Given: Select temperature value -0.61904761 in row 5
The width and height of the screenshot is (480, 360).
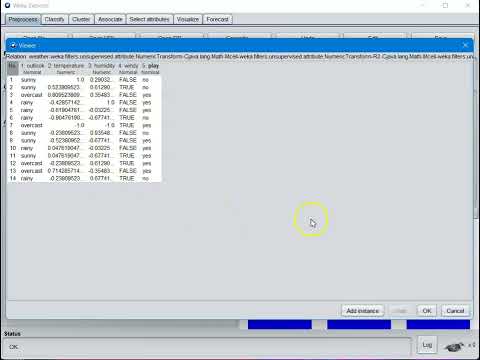Looking at the screenshot, I should point(66,110).
